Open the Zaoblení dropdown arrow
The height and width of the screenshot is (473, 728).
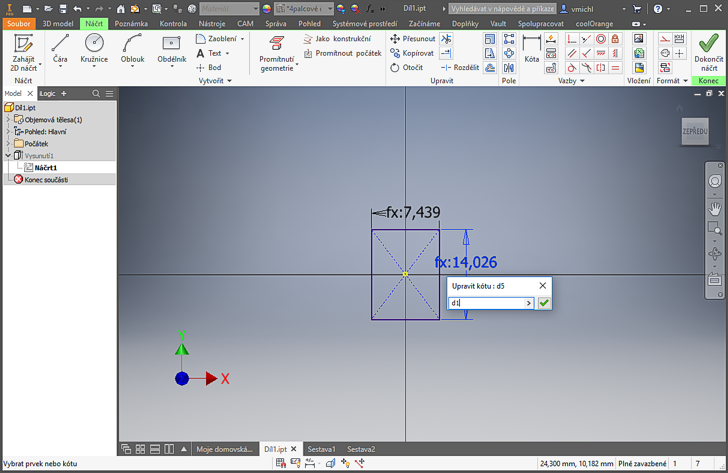pyautogui.click(x=242, y=39)
